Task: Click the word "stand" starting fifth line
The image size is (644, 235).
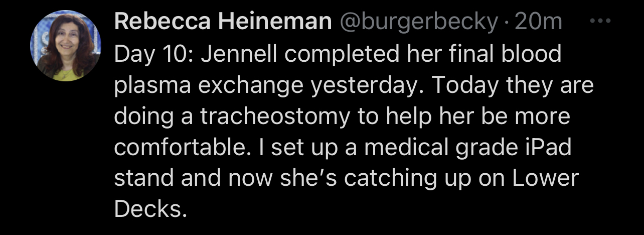Action: pyautogui.click(x=144, y=178)
